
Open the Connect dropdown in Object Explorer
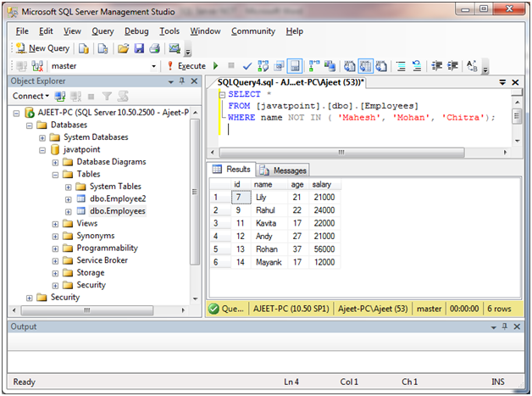(30, 96)
